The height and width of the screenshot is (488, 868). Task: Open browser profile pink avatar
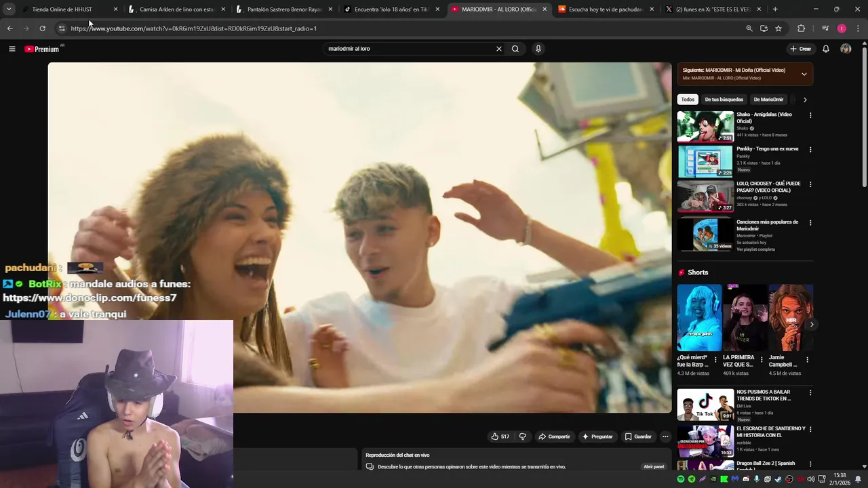[842, 28]
